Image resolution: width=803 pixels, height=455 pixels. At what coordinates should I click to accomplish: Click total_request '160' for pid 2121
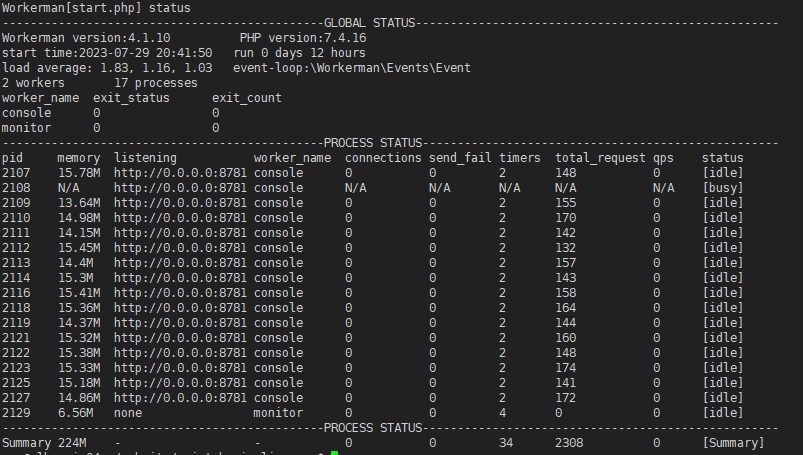click(x=566, y=338)
